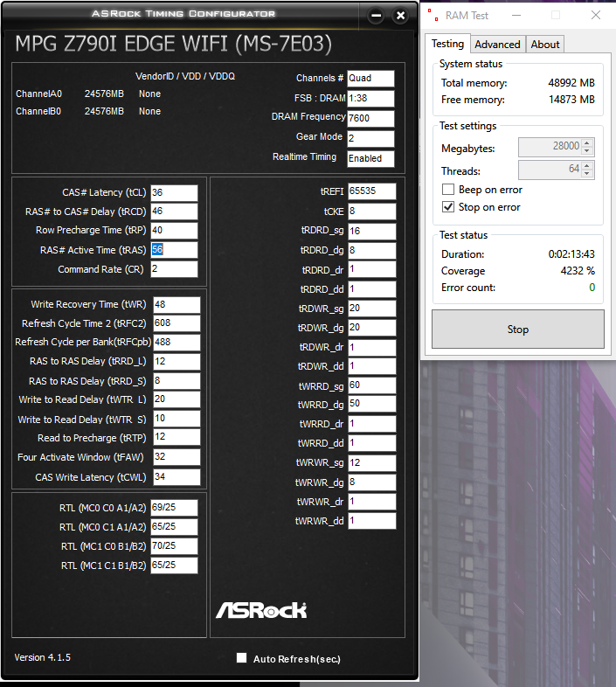Click the Version 4.1.5 text
The width and height of the screenshot is (616, 687).
43,657
